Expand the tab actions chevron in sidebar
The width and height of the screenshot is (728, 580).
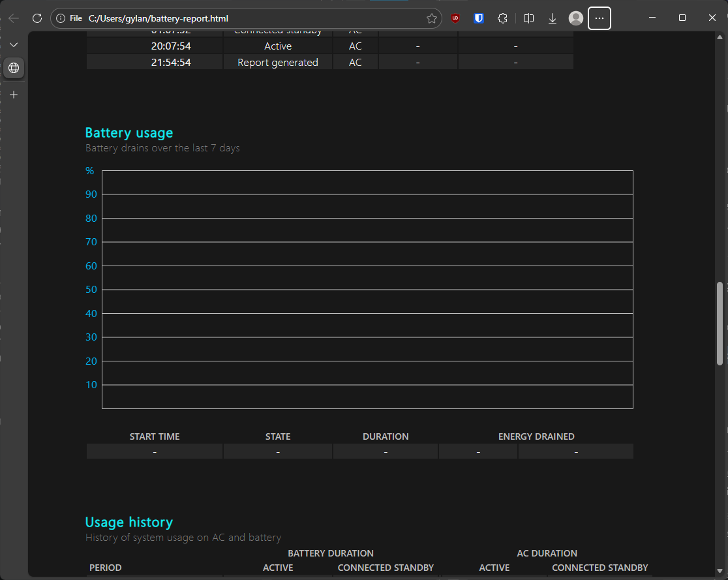point(14,44)
